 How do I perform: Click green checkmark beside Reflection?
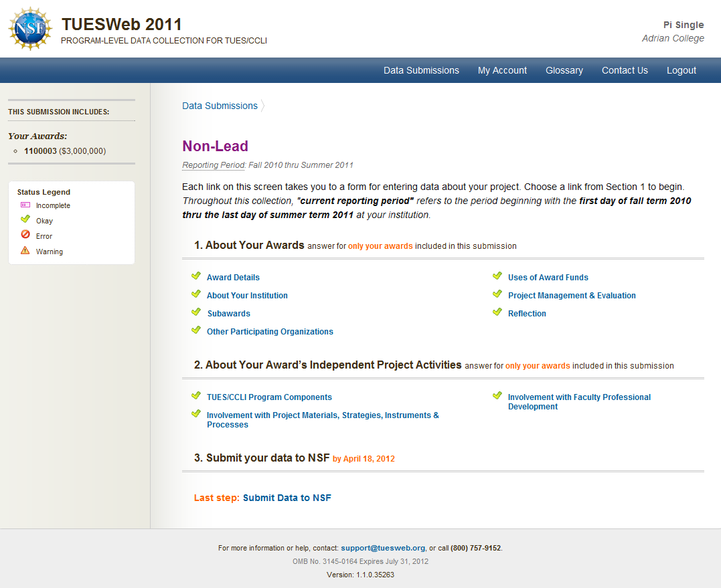[497, 312]
